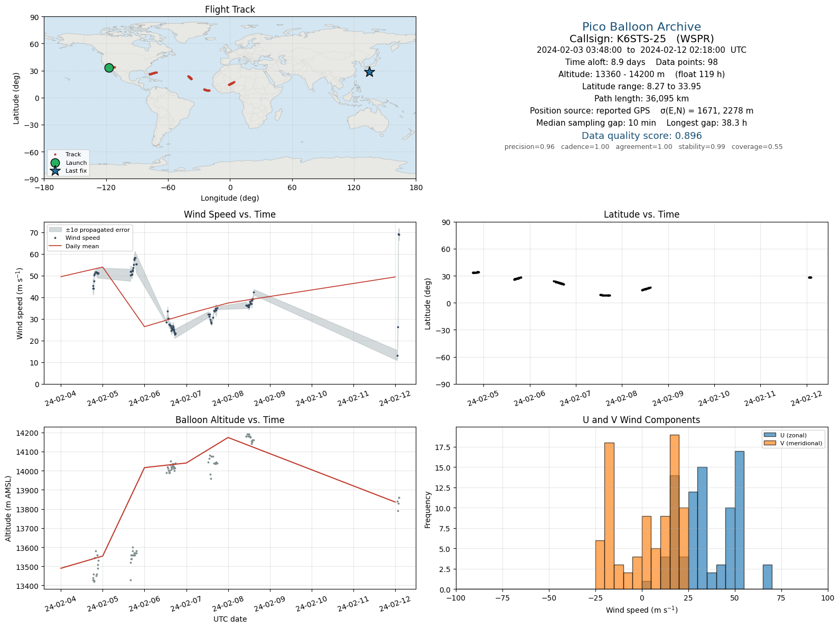Viewport: 840px width, 628px height.
Task: Click the Daily mean legend entry
Action: coord(74,246)
